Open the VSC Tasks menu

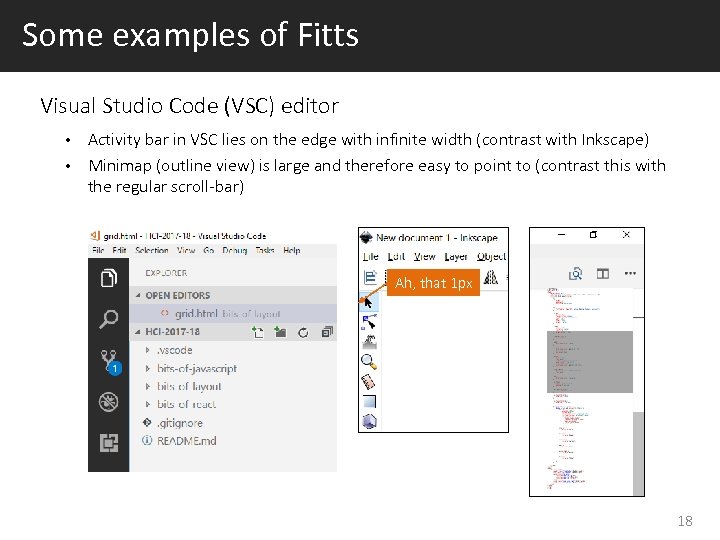[265, 250]
